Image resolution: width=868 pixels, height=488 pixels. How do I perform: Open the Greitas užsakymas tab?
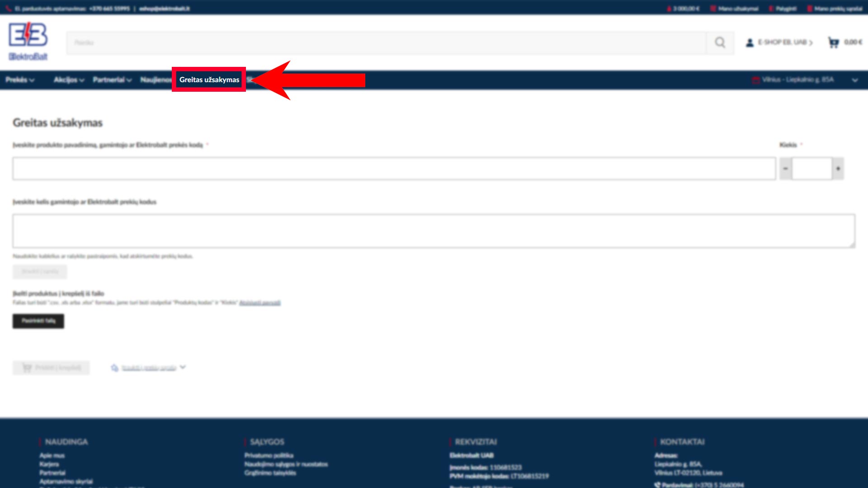209,80
